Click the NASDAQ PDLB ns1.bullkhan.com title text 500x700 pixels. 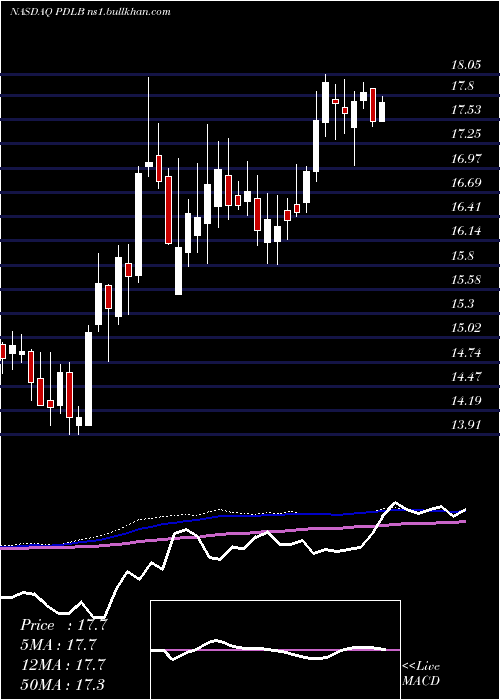click(90, 12)
